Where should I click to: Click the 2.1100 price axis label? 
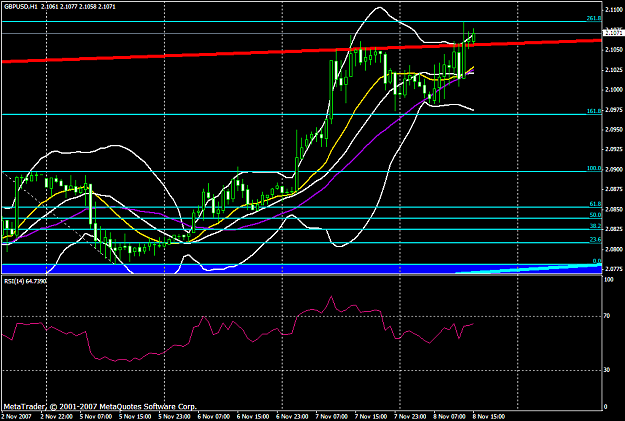612,10
